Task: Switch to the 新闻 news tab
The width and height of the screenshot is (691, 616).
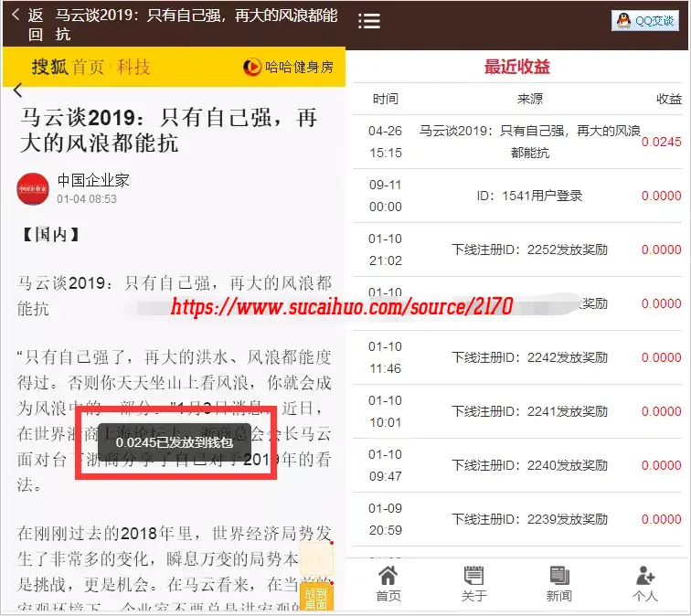Action: pyautogui.click(x=559, y=584)
